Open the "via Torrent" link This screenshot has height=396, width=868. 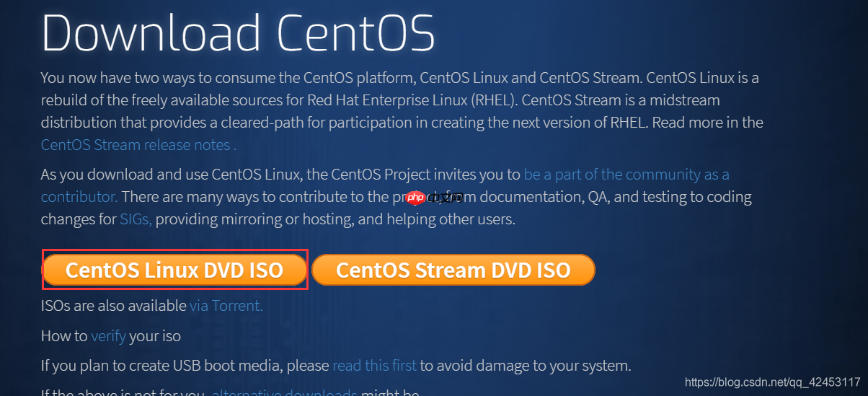point(226,306)
